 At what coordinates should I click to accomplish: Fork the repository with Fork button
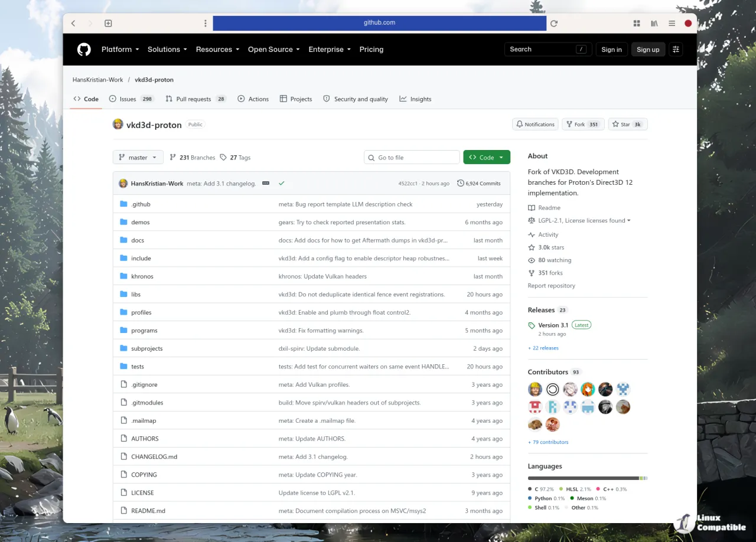click(582, 125)
